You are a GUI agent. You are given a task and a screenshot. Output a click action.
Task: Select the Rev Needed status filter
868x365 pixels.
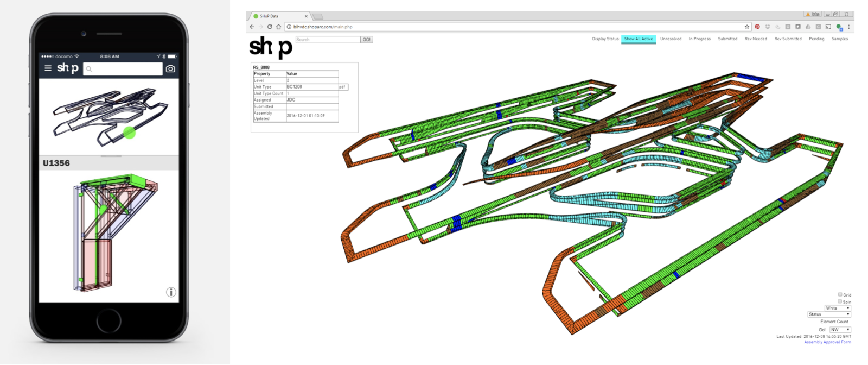(x=756, y=39)
